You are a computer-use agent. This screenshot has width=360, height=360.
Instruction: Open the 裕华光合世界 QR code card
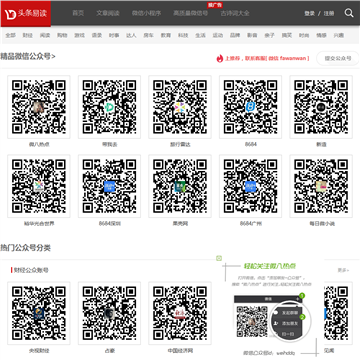(39, 186)
